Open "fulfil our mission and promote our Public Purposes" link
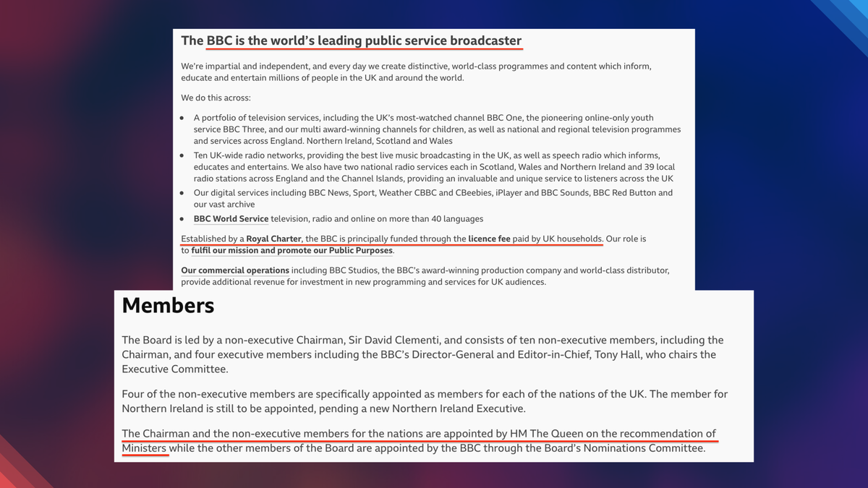This screenshot has height=488, width=868. coord(292,251)
